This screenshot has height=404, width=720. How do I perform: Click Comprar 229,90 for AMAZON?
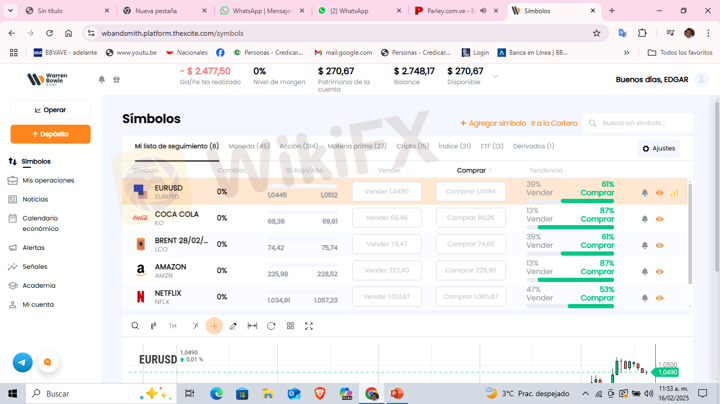(471, 270)
